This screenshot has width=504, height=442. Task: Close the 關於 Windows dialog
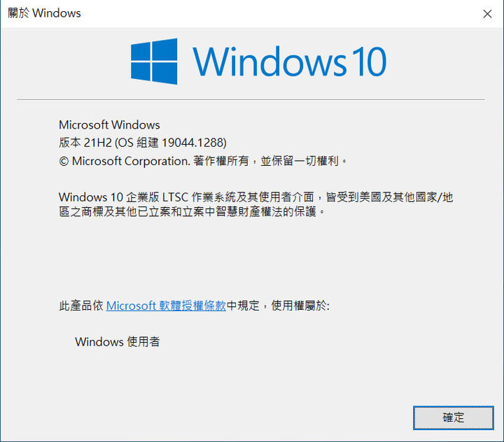[x=487, y=13]
